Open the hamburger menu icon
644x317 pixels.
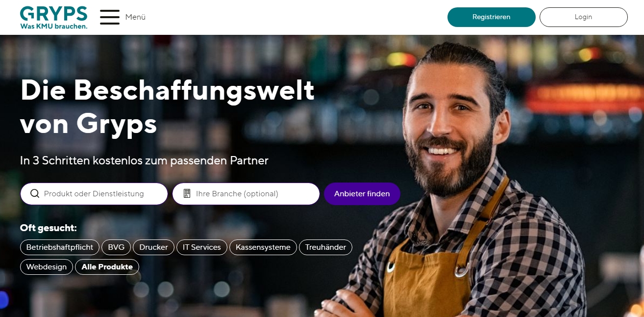point(110,17)
